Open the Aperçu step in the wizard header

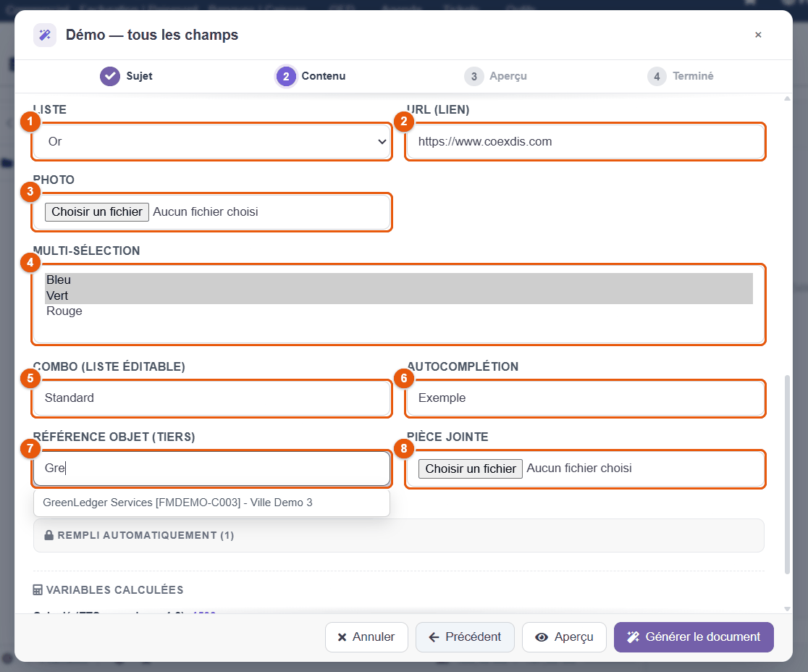[x=496, y=76]
